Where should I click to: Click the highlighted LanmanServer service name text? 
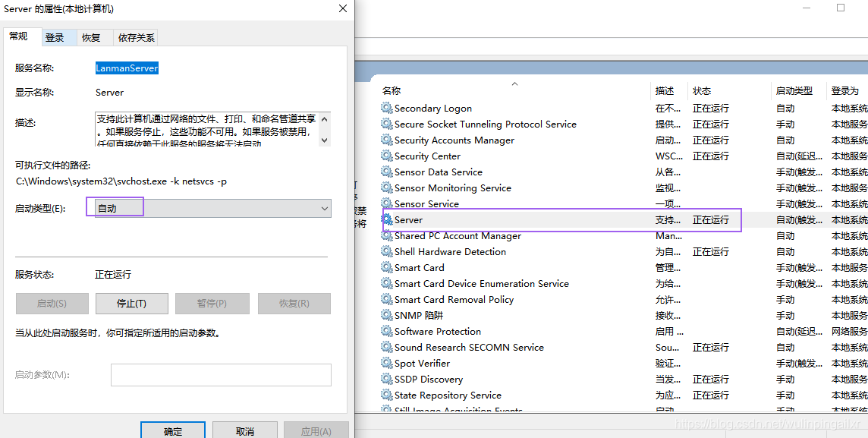point(127,68)
